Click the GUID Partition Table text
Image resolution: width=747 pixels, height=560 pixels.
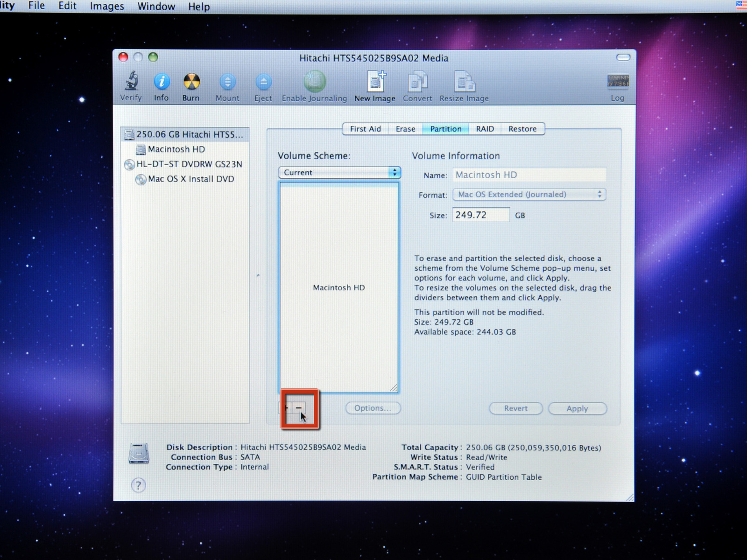[x=504, y=477]
